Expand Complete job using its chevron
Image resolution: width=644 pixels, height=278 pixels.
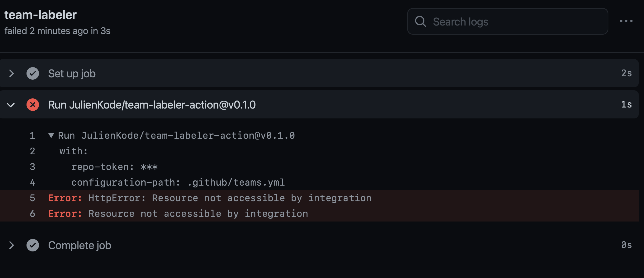11,245
